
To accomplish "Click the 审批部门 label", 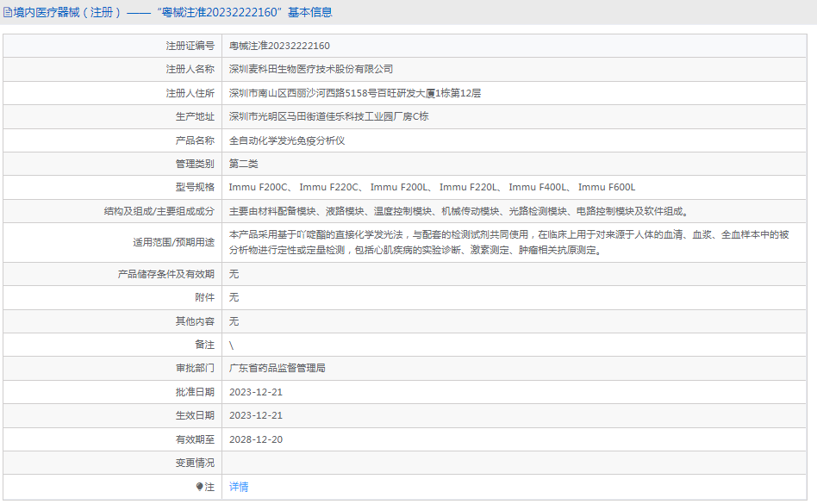I will coord(195,368).
